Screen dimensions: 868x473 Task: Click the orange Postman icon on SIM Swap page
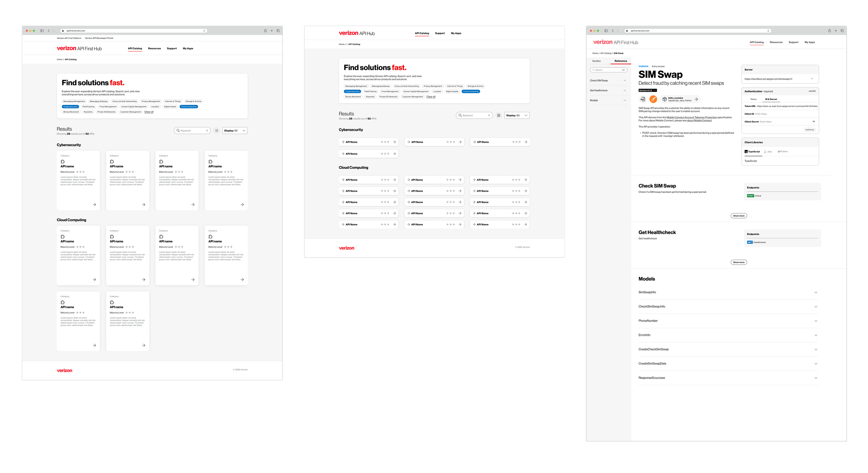(653, 99)
